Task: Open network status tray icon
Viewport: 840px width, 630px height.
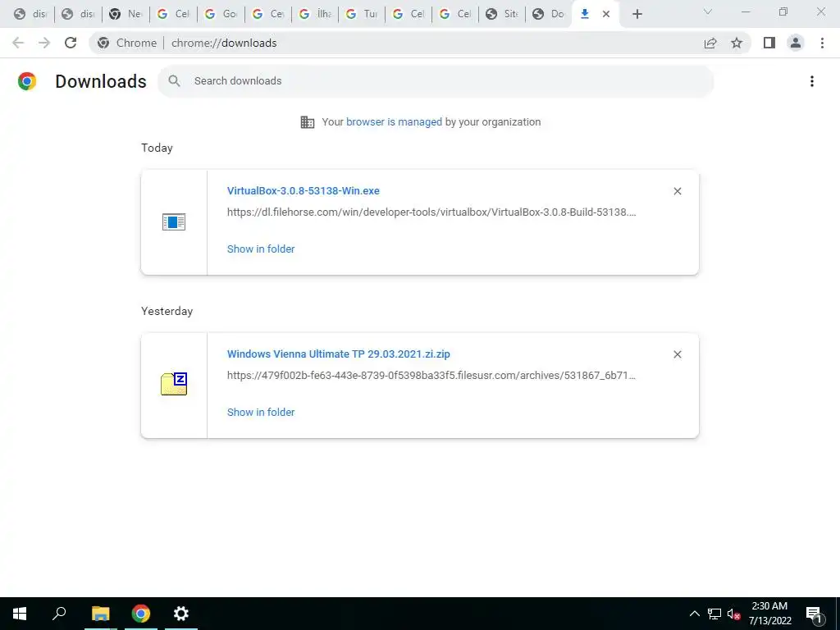Action: (714, 614)
